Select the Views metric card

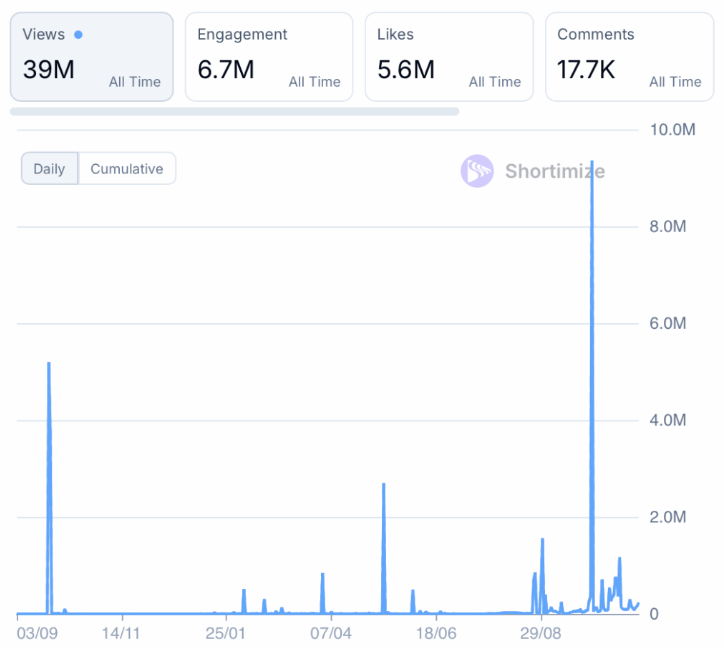[91, 57]
